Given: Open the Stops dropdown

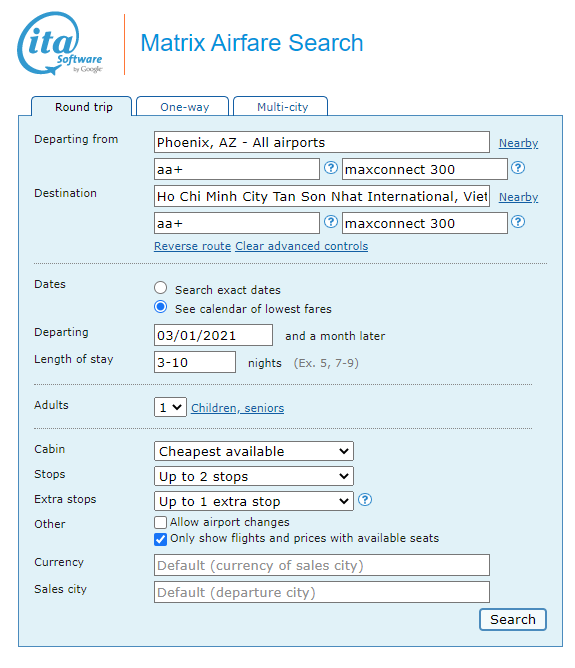Looking at the screenshot, I should coord(254,476).
